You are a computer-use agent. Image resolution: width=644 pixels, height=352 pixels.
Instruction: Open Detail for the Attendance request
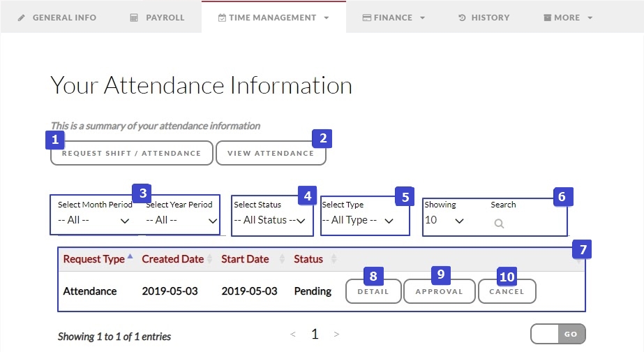373,292
